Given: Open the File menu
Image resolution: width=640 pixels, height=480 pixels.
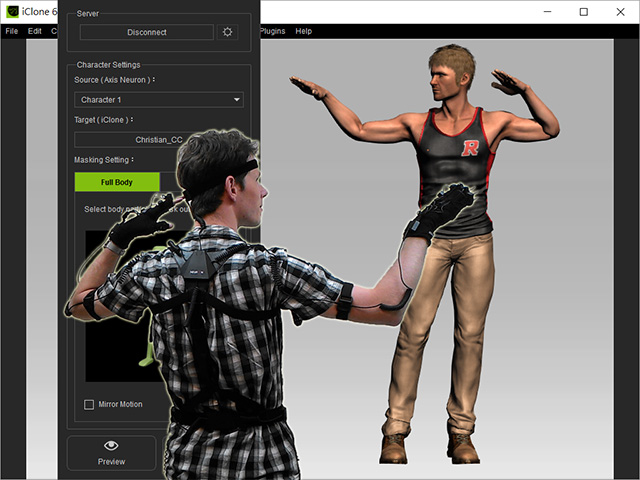Looking at the screenshot, I should tap(12, 31).
